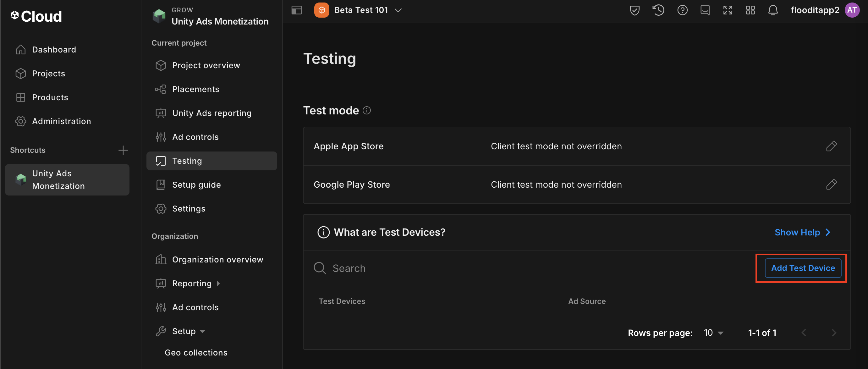Open the help question mark icon
Viewport: 868px width, 369px height.
click(x=682, y=10)
